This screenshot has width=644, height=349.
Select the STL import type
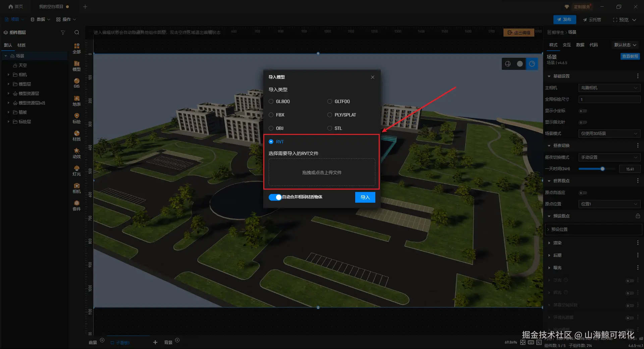tap(335, 128)
